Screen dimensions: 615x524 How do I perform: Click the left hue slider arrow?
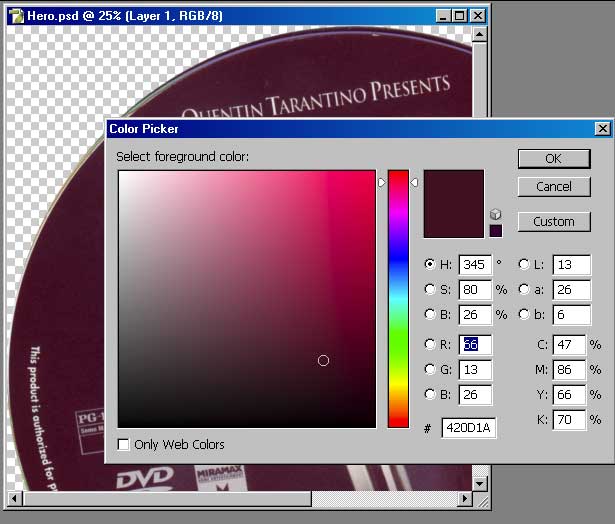coord(382,183)
